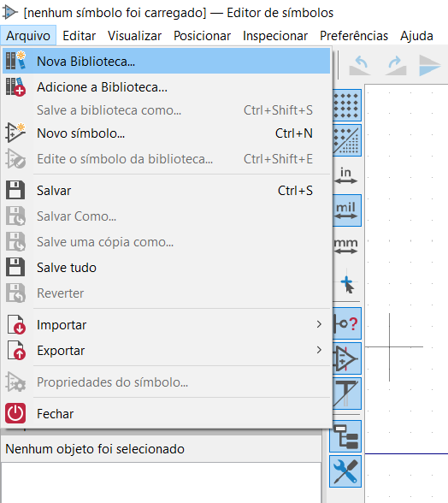448x503 pixels.
Task: Click the redo arrow in toolbar
Action: [396, 66]
